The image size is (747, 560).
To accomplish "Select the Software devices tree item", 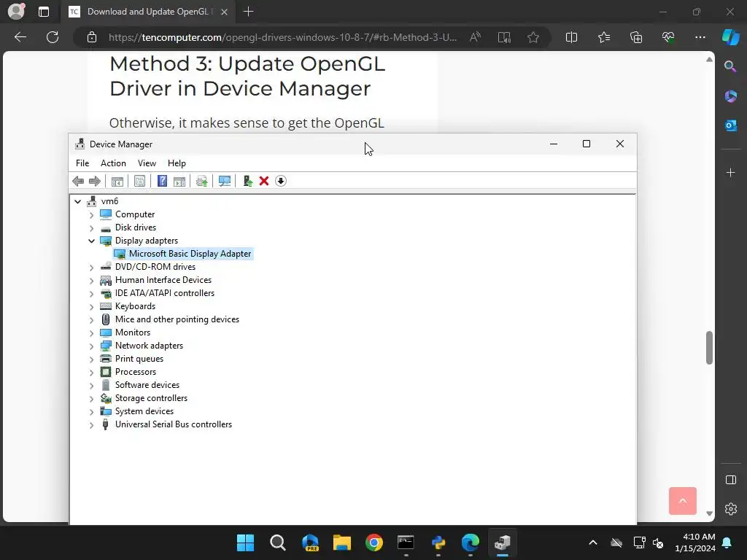I will (147, 385).
